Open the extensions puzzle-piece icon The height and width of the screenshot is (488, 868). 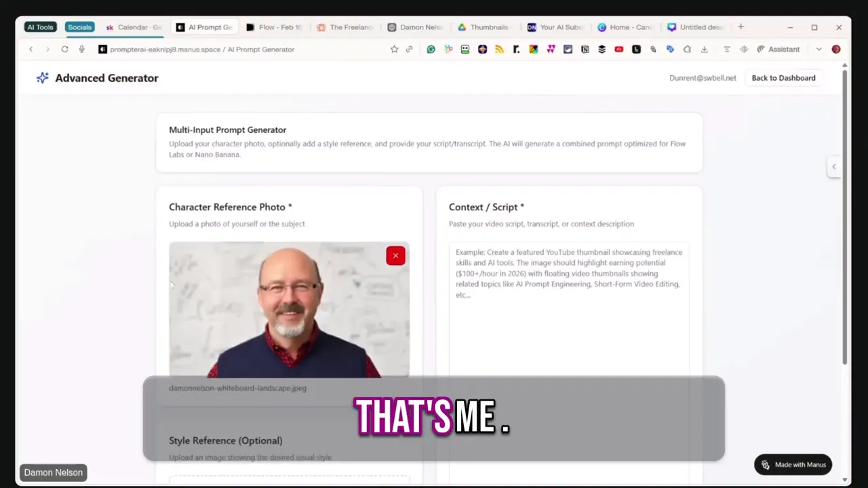(687, 49)
